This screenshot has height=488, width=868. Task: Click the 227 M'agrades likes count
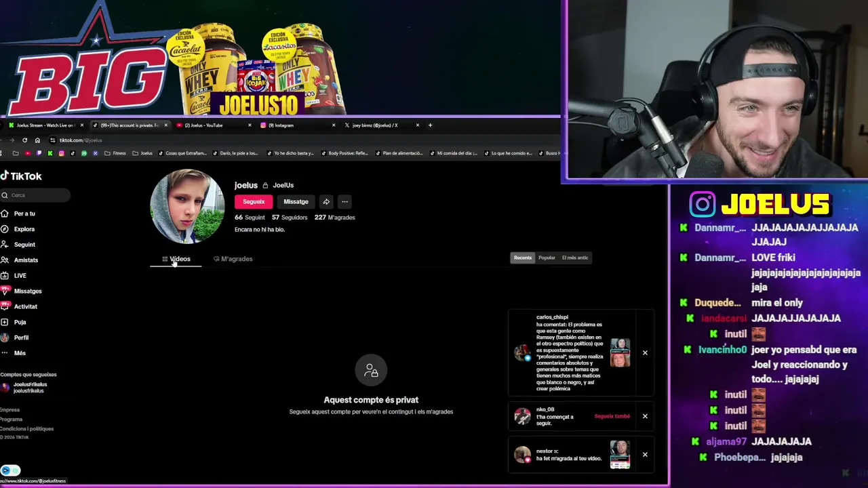coord(335,218)
